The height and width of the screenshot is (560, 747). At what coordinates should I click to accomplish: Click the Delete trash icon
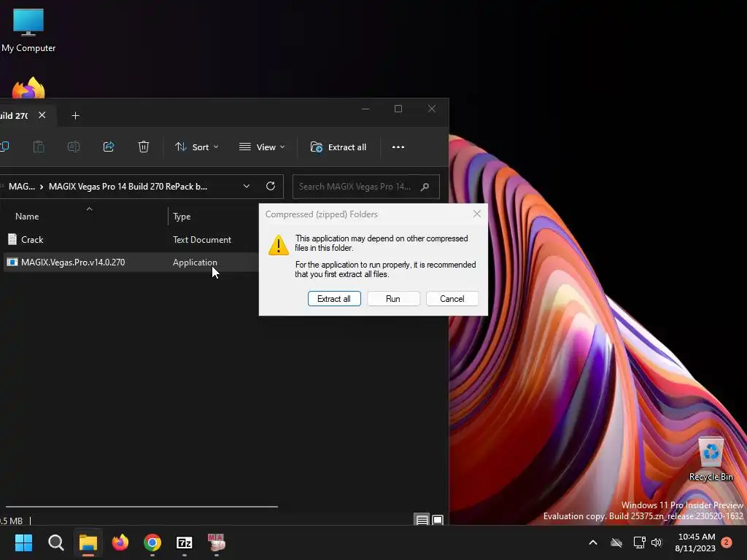[144, 147]
